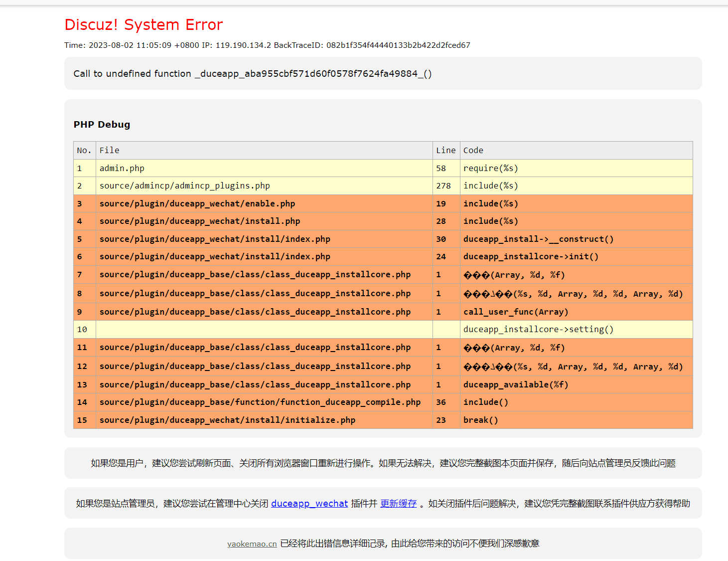The image size is (728, 561).
Task: Click the No. column header
Action: 85,150
